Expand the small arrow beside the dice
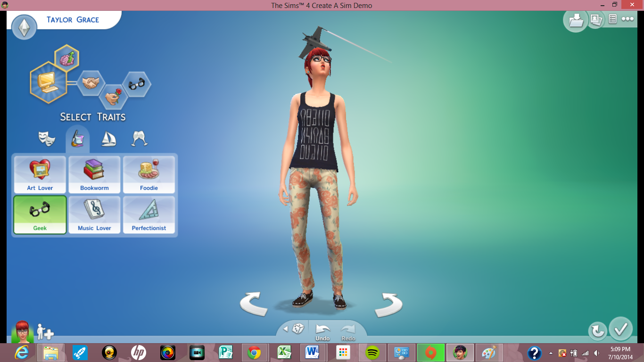 point(285,329)
